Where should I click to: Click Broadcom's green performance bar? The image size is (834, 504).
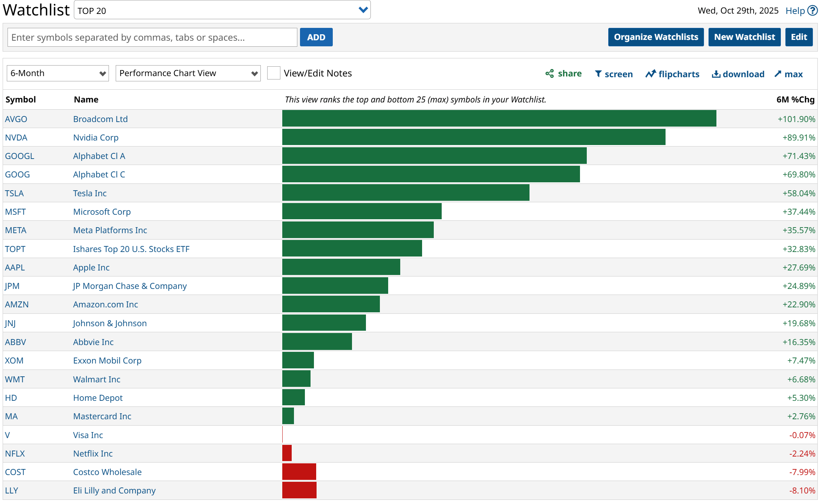(x=499, y=119)
